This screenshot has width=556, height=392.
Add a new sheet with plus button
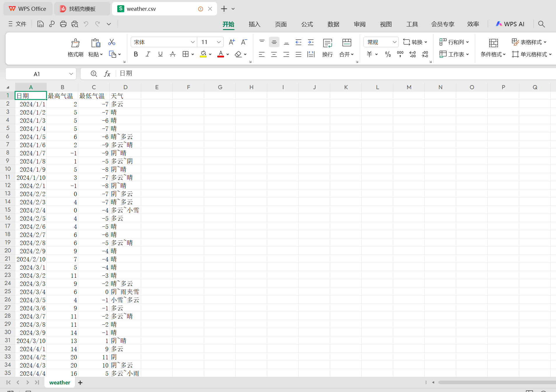click(80, 383)
